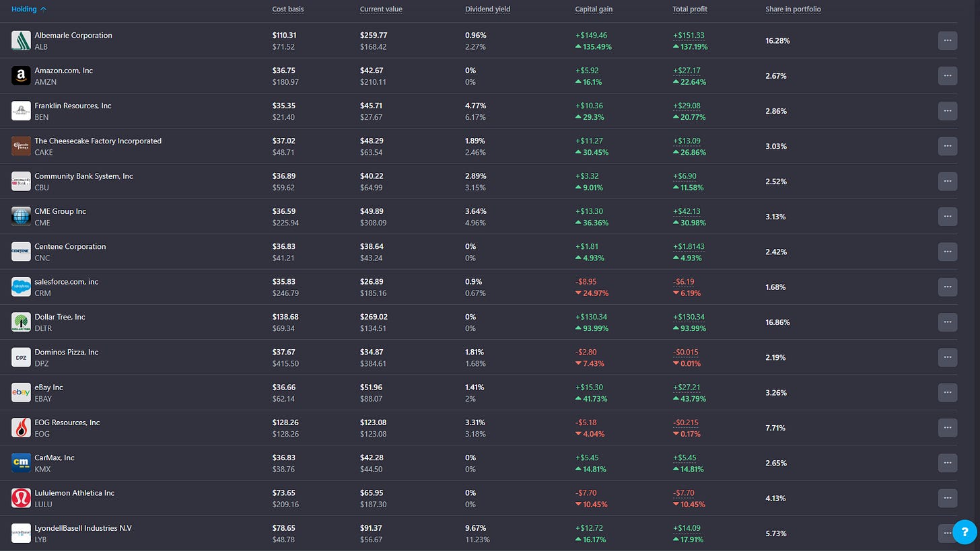This screenshot has height=551, width=980.
Task: Click the Dominos Pizza DPZ logo
Action: [x=21, y=357]
